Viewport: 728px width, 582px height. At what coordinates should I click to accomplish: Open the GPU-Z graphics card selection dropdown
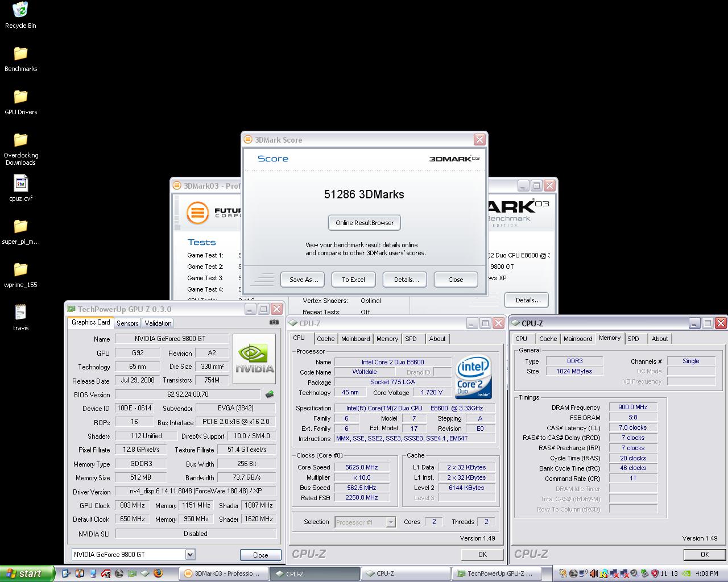tap(190, 554)
